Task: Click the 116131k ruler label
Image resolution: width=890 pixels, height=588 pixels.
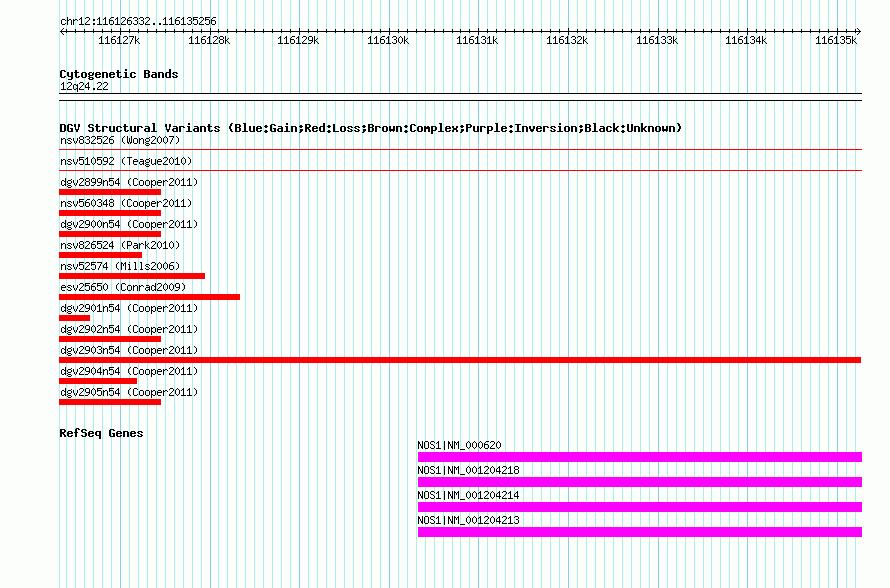Action: pyautogui.click(x=477, y=40)
